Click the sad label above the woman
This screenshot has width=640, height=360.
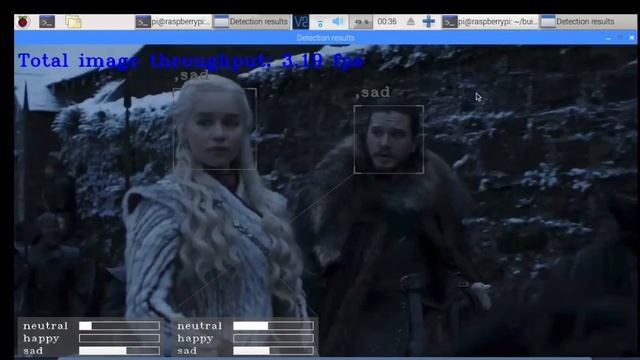pyautogui.click(x=191, y=76)
